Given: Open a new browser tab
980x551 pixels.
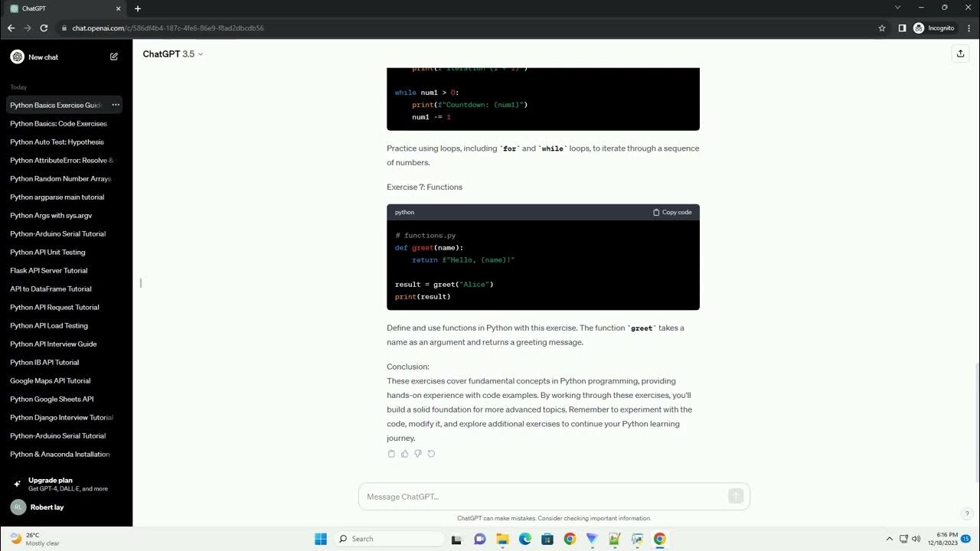Looking at the screenshot, I should pyautogui.click(x=138, y=8).
